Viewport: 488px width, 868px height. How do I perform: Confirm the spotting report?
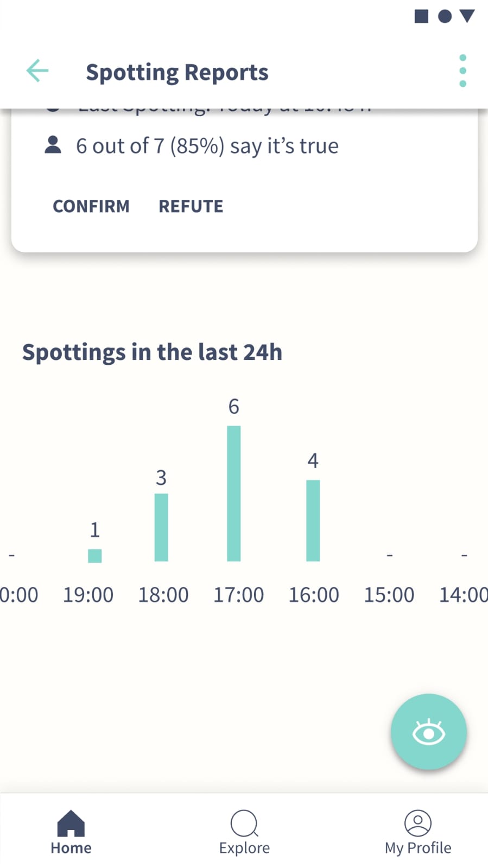[x=91, y=206]
